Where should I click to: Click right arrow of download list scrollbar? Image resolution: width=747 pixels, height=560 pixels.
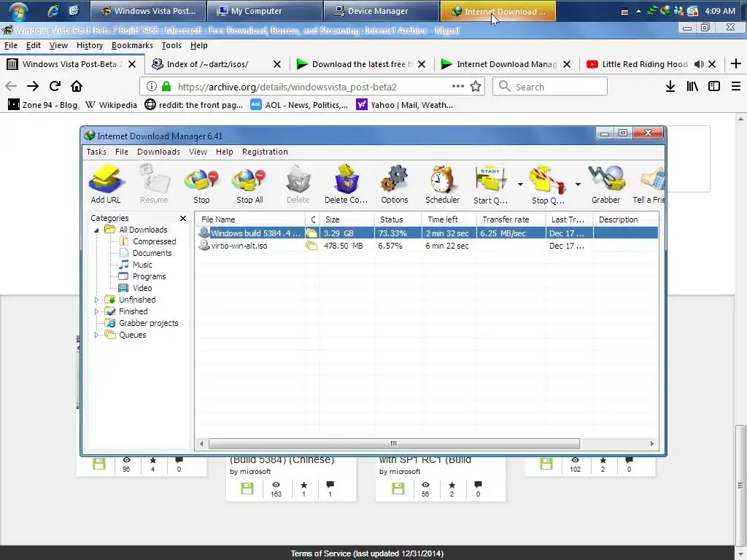652,444
